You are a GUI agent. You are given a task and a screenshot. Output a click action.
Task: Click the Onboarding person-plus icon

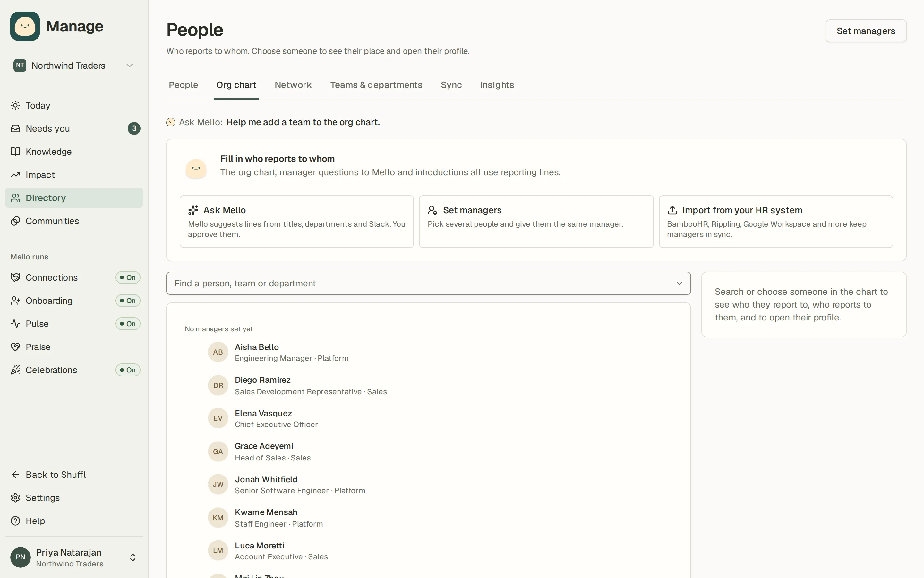(x=15, y=301)
